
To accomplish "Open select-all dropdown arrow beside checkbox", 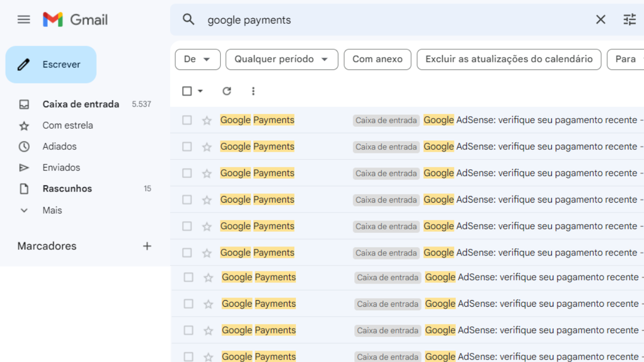I will click(x=200, y=91).
